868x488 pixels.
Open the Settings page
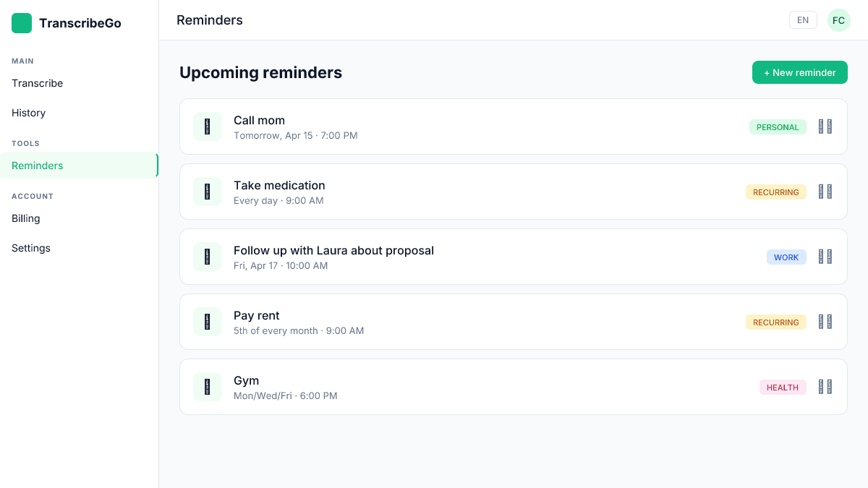(31, 248)
